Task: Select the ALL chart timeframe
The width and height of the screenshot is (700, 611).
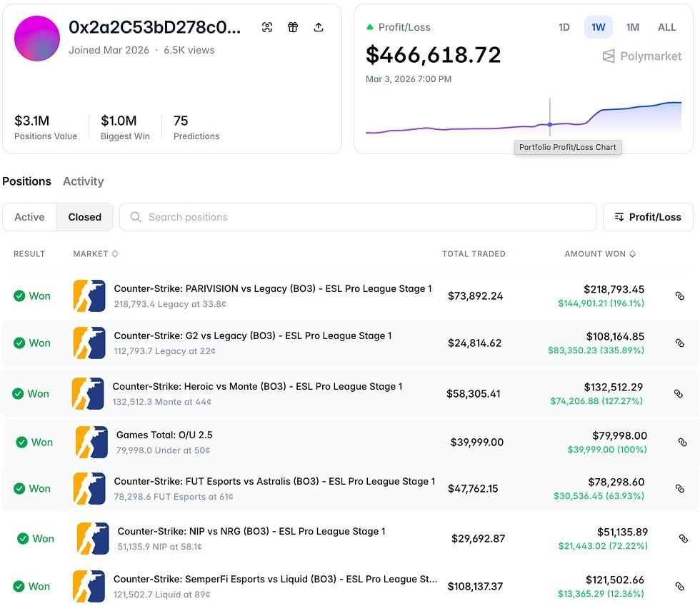Action: tap(667, 27)
